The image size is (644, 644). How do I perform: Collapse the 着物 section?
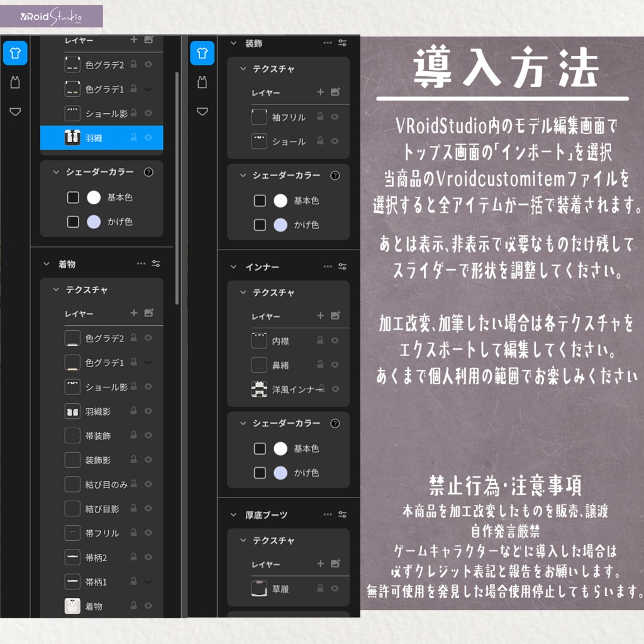(x=47, y=264)
